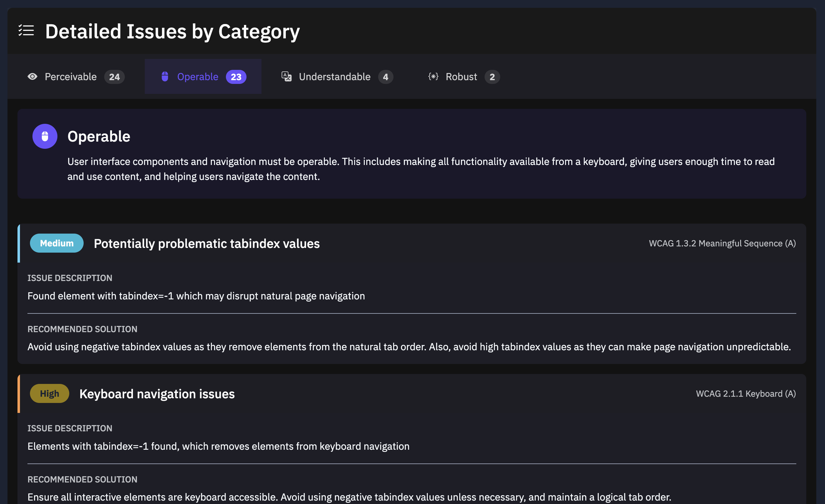Click the eye icon on Perceivable tab
Screen dimensions: 825x504
(x=32, y=77)
